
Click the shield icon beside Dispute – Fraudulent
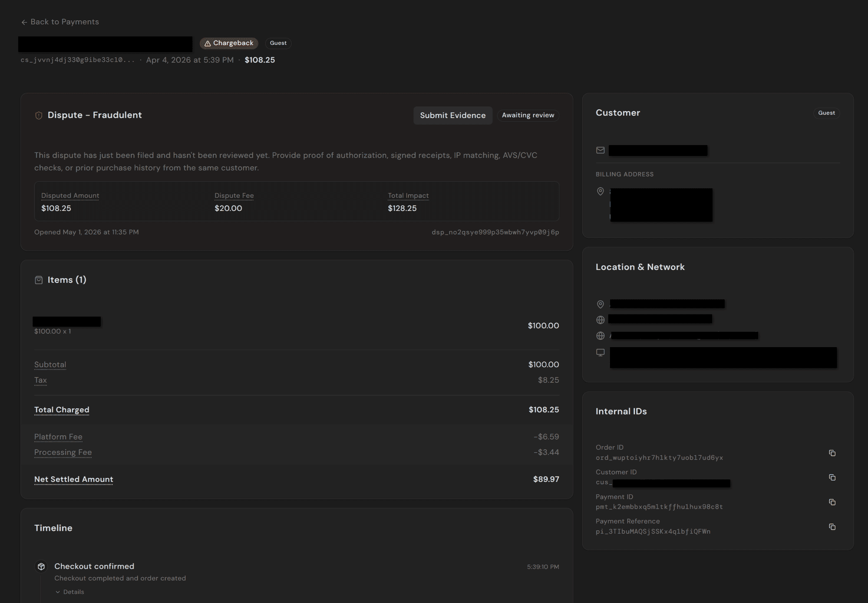click(x=39, y=115)
